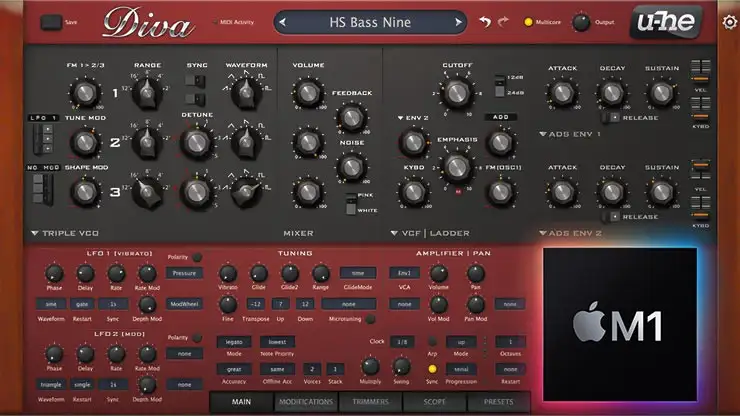Click the Emphasis knob

click(456, 167)
